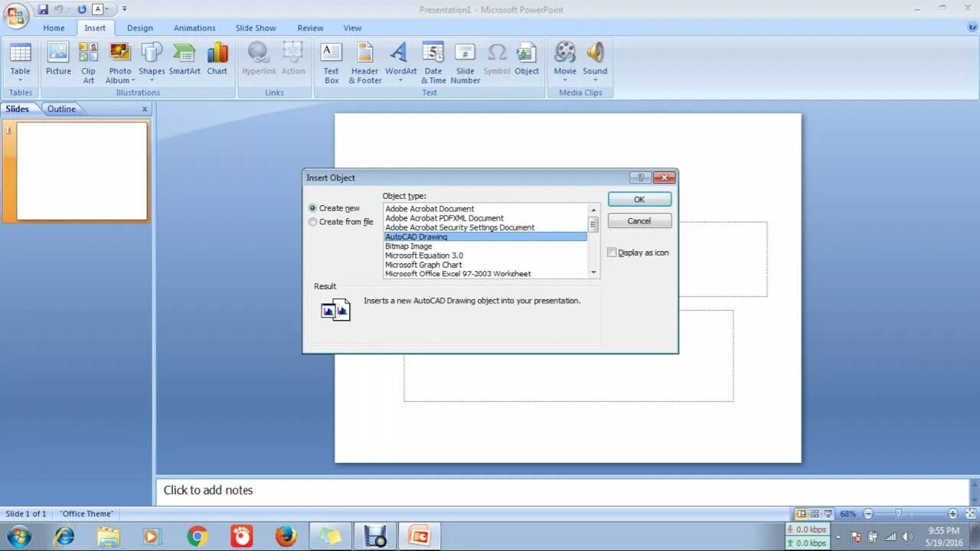Image resolution: width=980 pixels, height=551 pixels.
Task: Click the Office button logo
Action: [16, 15]
